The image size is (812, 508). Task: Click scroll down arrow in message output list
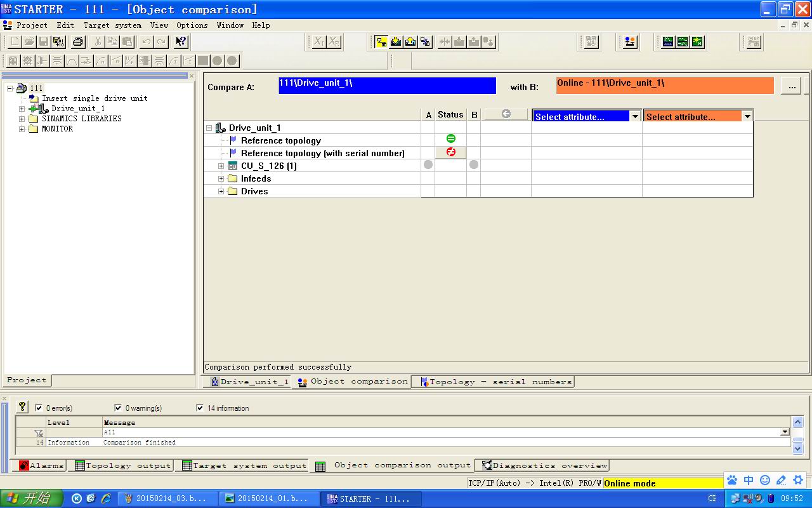pyautogui.click(x=798, y=448)
